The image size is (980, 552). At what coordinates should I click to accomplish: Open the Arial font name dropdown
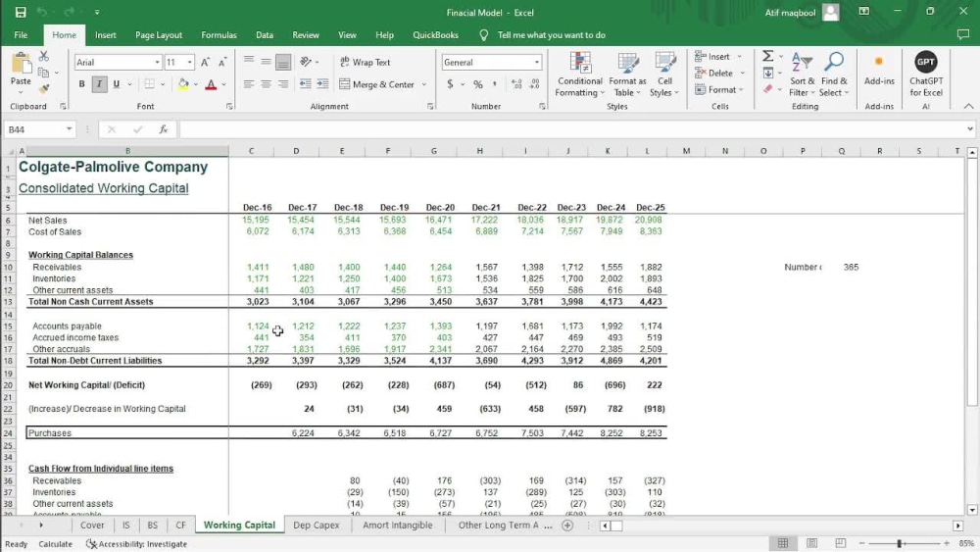pyautogui.click(x=157, y=63)
